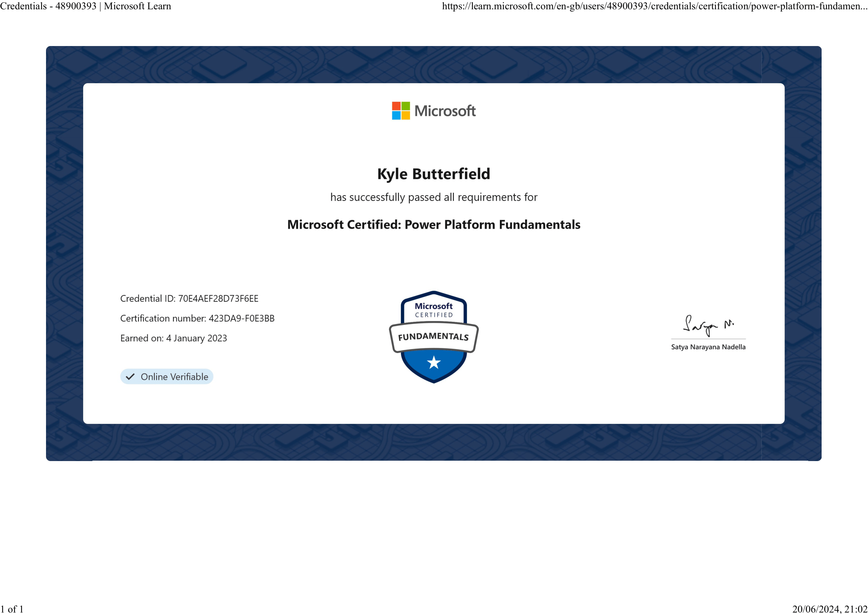
Task: Click the white star on the badge
Action: point(433,363)
